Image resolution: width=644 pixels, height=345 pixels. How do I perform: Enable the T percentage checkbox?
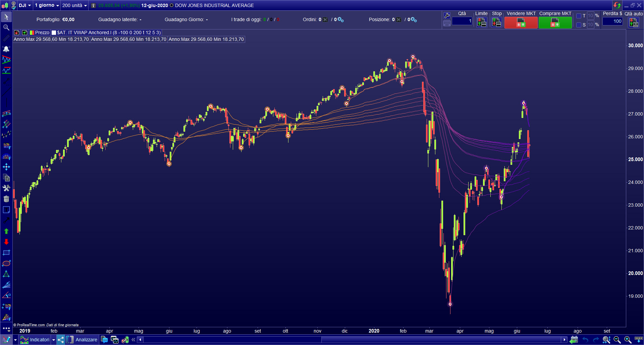(x=579, y=16)
